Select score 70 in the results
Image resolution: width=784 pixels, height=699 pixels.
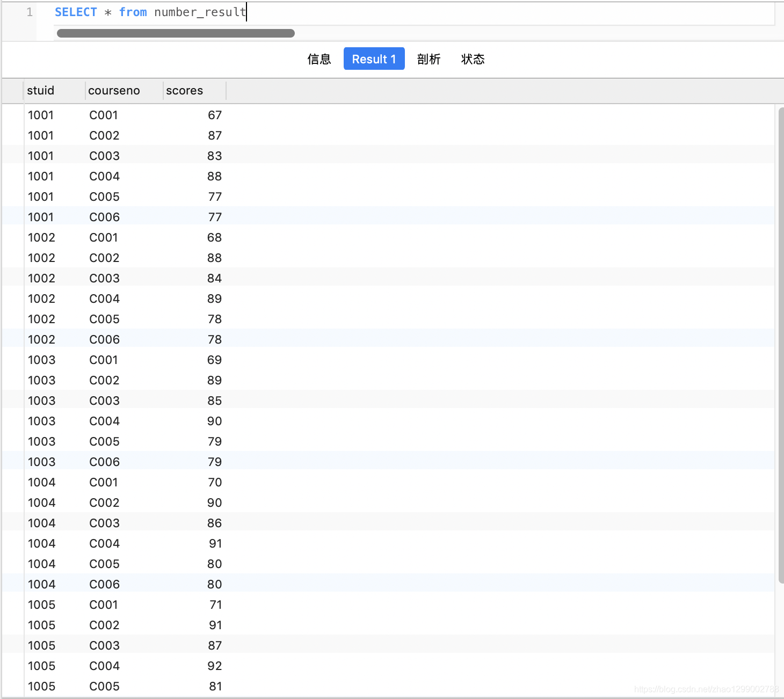215,483
